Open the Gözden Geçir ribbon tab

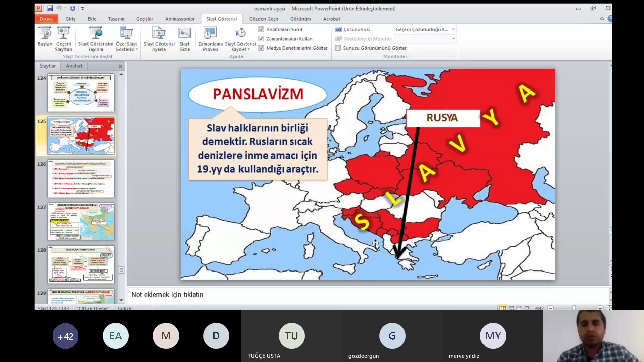(x=264, y=19)
